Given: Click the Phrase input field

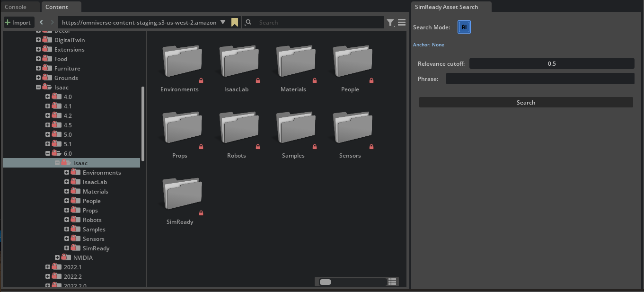Looking at the screenshot, I should 540,79.
